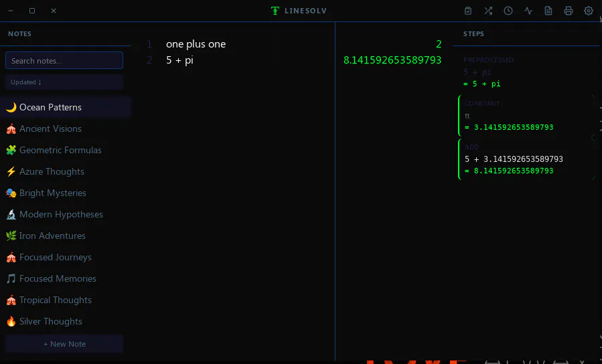Viewport: 602px width, 364px height.
Task: Click line number 2 in gutter
Action: coord(149,60)
